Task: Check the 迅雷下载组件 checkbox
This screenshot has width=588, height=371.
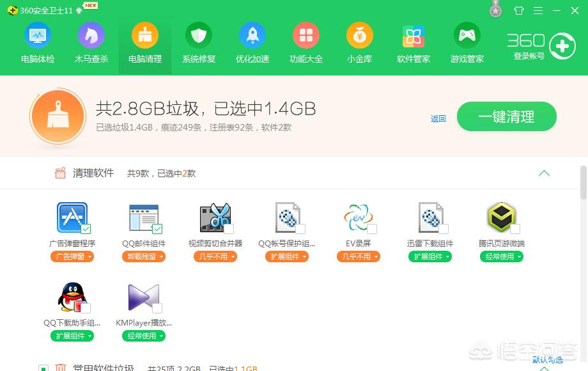Action: [x=444, y=228]
